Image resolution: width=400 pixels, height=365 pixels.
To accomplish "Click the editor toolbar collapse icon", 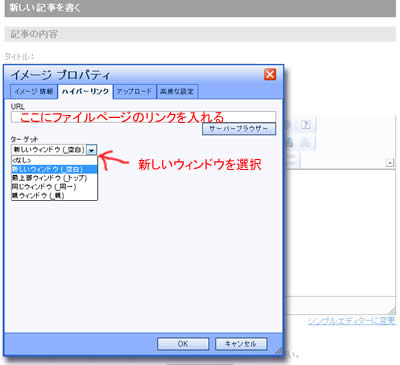I will tap(390, 163).
